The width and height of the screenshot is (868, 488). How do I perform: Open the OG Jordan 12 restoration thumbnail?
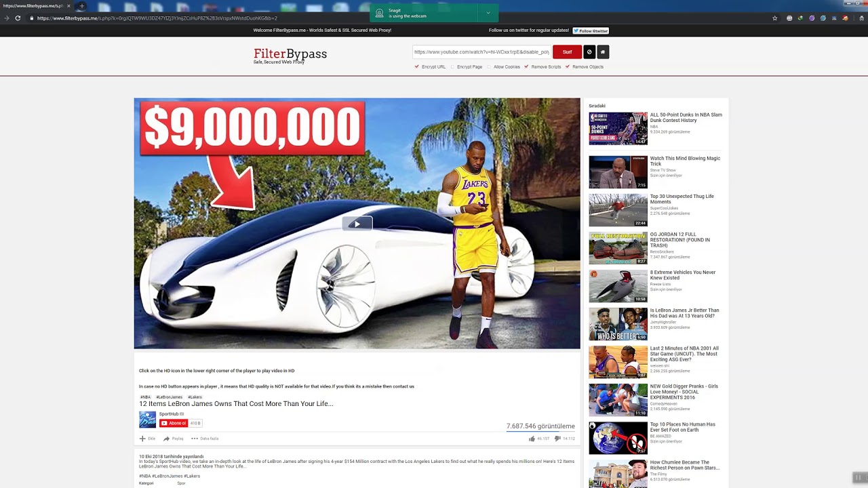click(618, 248)
